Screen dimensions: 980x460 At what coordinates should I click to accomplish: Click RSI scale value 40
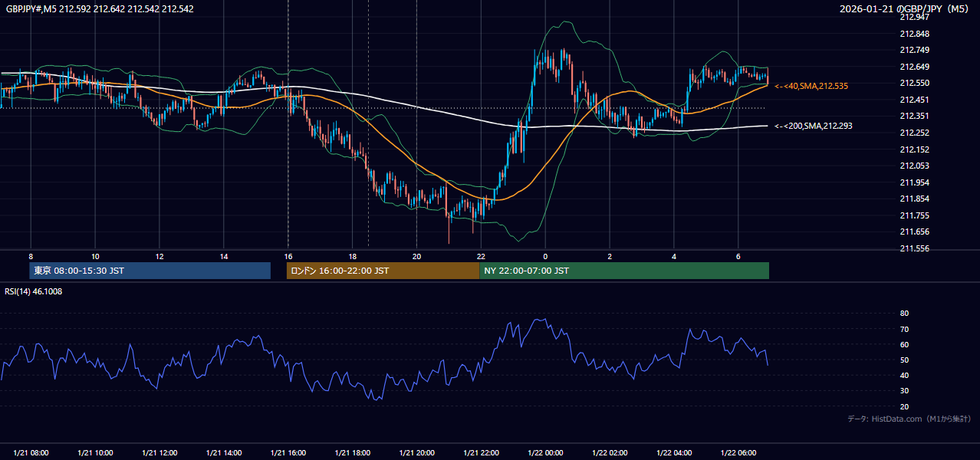(904, 375)
